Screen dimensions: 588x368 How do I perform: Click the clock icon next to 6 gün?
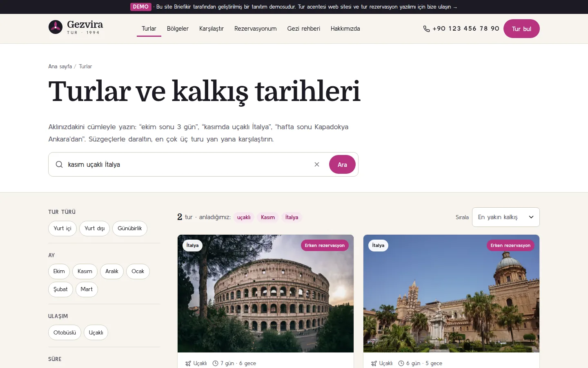click(401, 364)
